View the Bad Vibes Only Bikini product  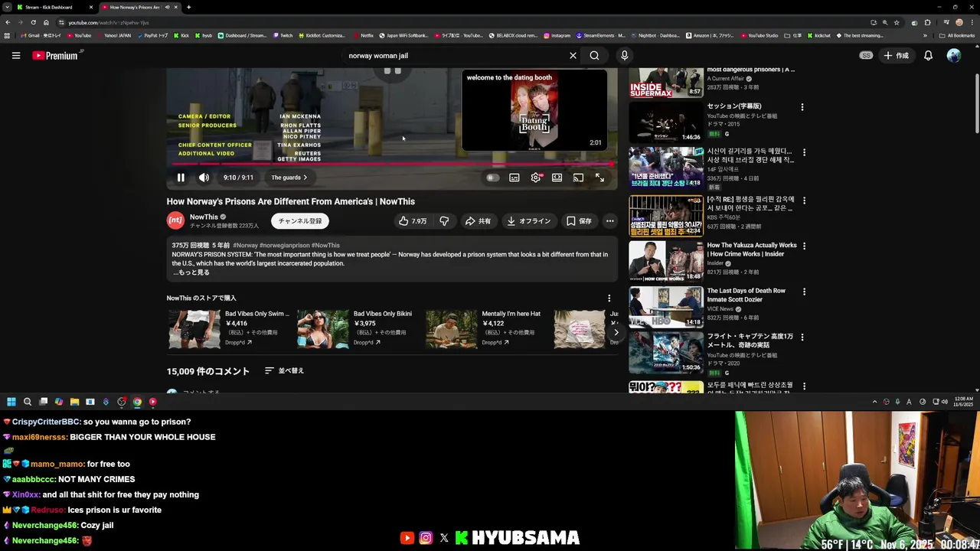(357, 329)
